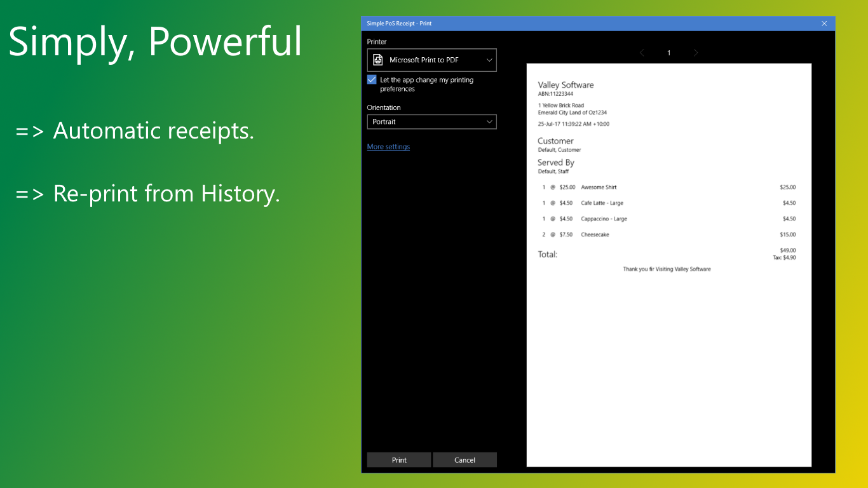Click 'Emerald City Land of Oz1234' line
868x488 pixels.
point(572,112)
